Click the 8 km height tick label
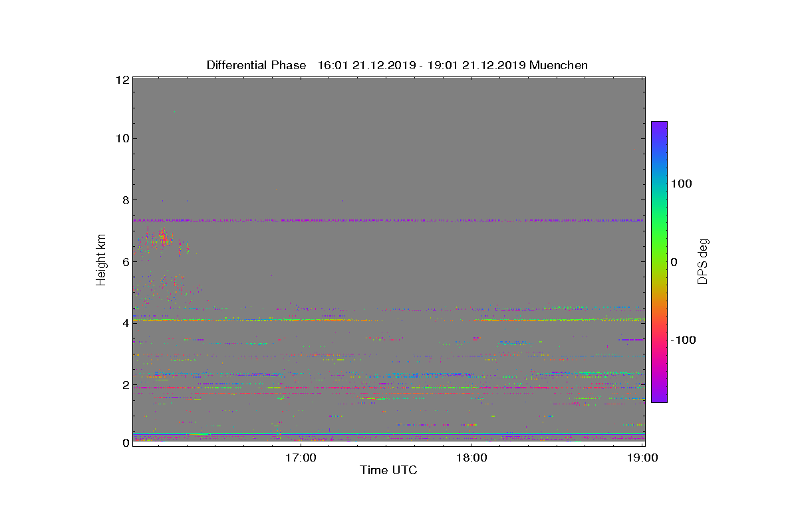798x532 pixels. (x=125, y=200)
